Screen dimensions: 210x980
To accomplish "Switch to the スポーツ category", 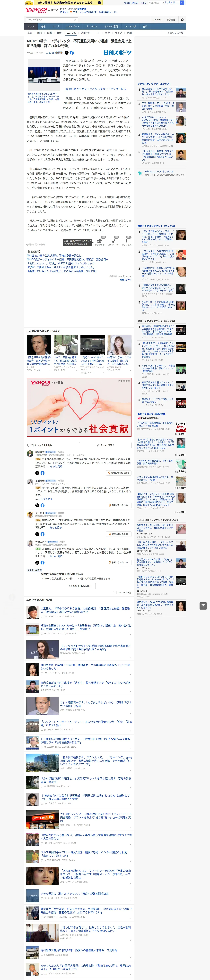I will coord(86,33).
